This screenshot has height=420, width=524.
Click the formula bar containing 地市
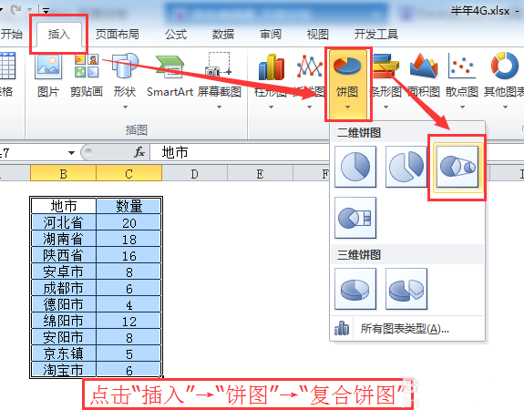[240, 153]
